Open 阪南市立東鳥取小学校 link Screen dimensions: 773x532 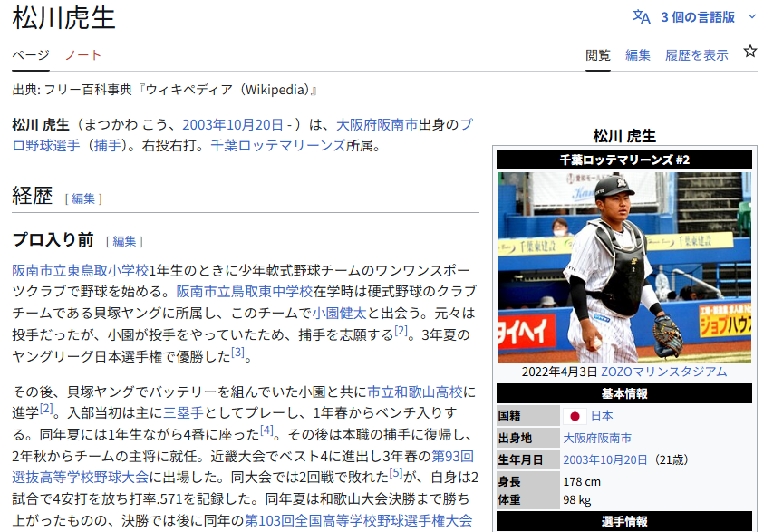(x=81, y=270)
